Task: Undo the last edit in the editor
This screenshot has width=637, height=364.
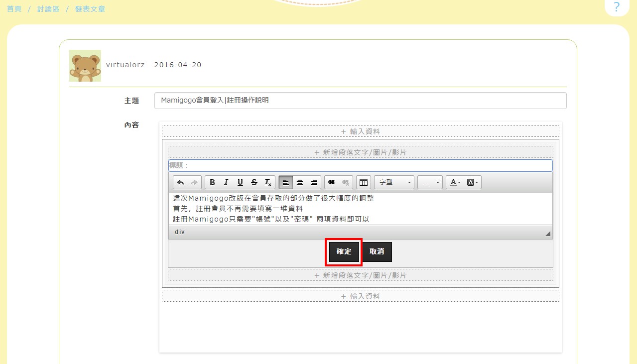Action: click(180, 182)
